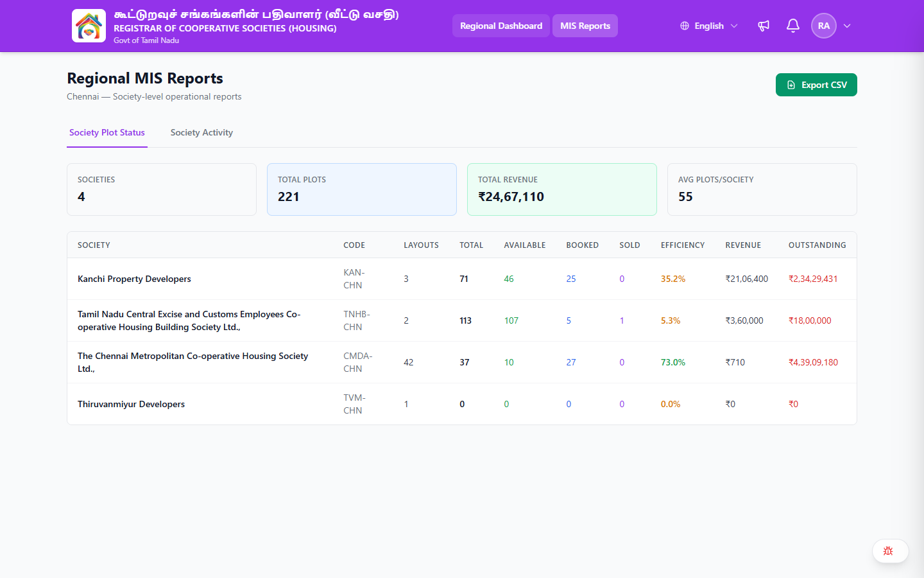
Task: Click the 35.2% efficiency value
Action: coord(673,279)
